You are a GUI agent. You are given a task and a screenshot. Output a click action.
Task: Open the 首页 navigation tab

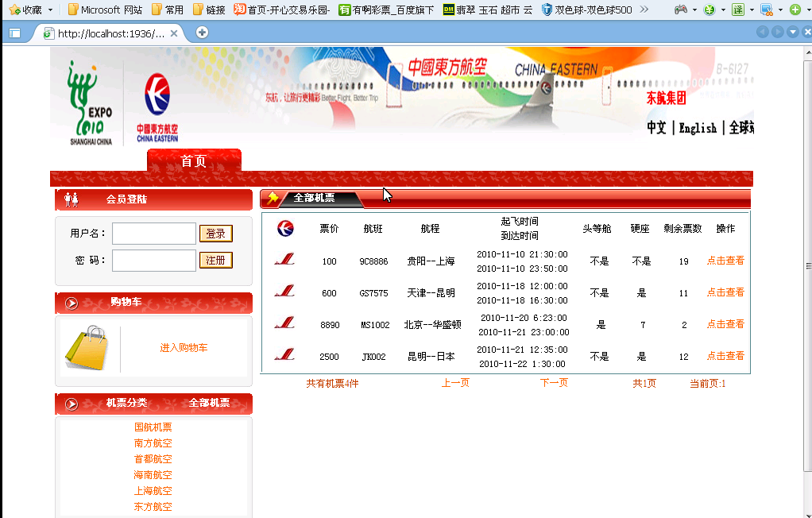point(194,160)
